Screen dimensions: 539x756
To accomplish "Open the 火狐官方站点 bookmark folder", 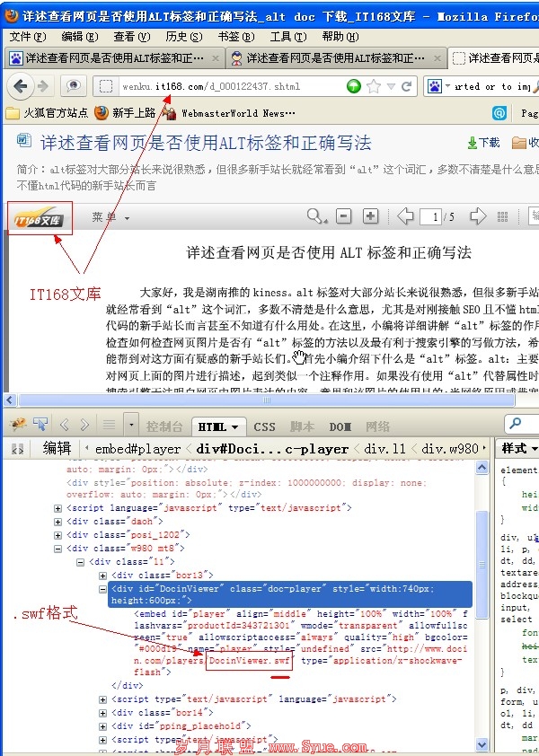I will [x=47, y=113].
